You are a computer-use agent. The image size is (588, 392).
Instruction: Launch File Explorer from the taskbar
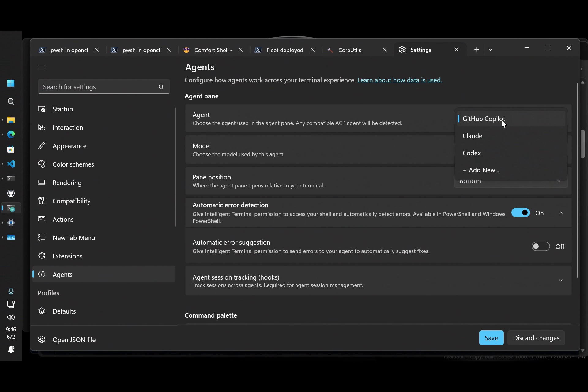click(x=11, y=120)
